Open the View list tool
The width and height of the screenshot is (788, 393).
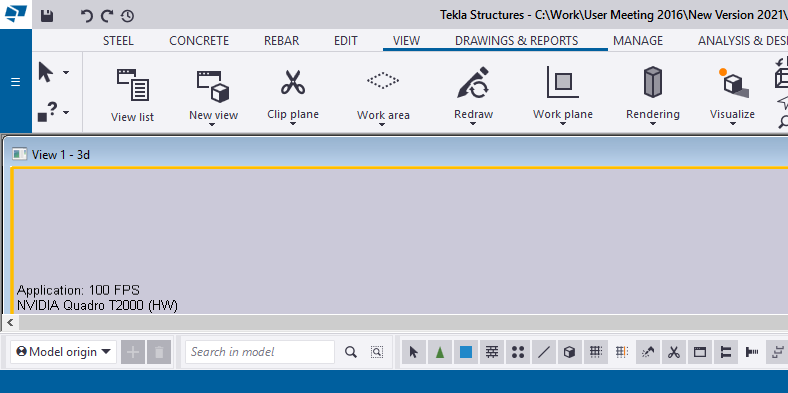[x=133, y=95]
